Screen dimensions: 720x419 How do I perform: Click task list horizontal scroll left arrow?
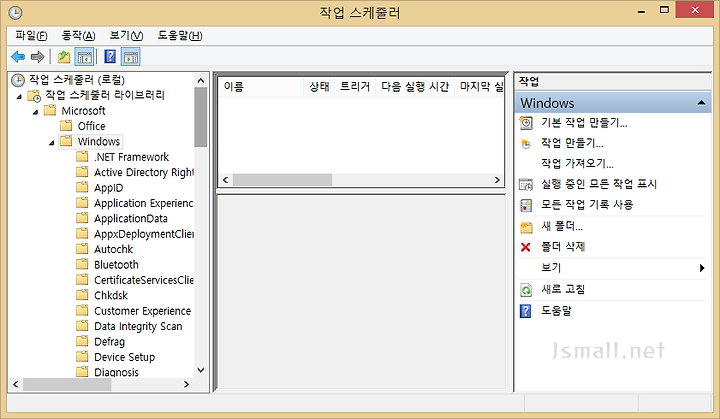[225, 180]
